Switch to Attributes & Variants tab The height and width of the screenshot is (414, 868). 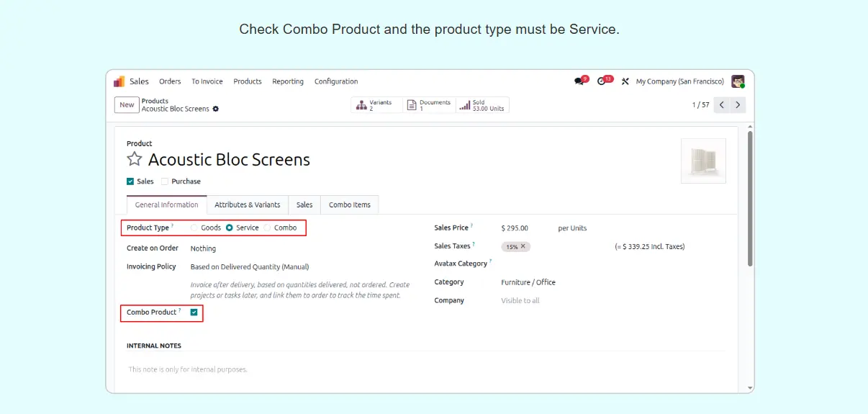pos(247,204)
